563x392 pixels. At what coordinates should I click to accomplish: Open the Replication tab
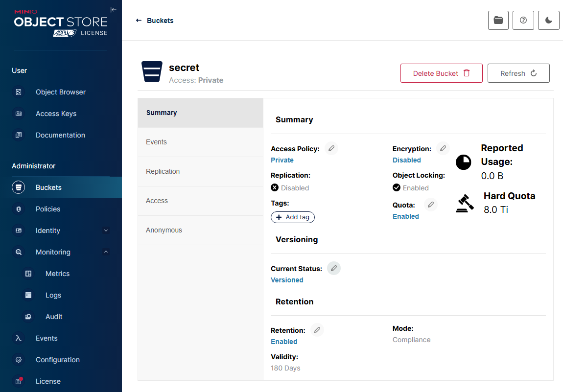coord(200,172)
